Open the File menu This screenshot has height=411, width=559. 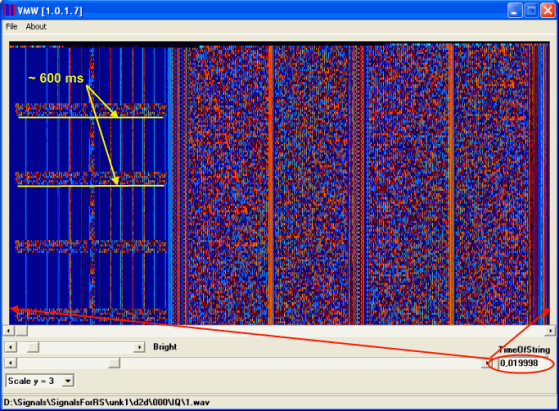pos(11,26)
